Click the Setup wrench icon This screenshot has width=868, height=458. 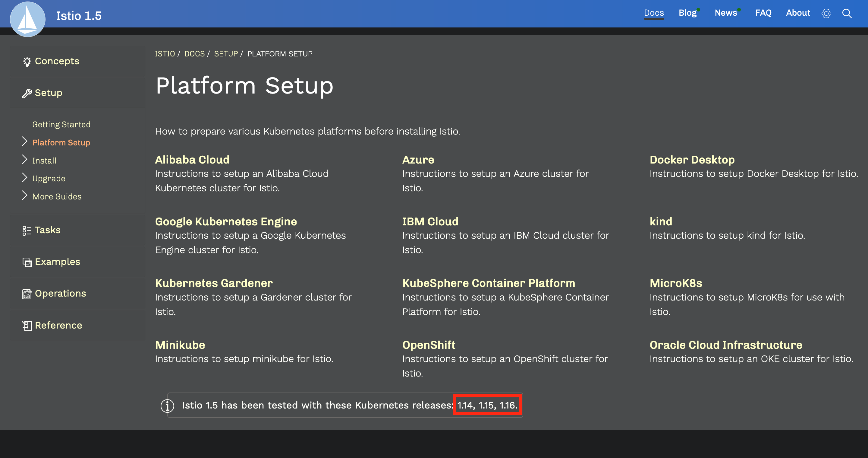(27, 94)
